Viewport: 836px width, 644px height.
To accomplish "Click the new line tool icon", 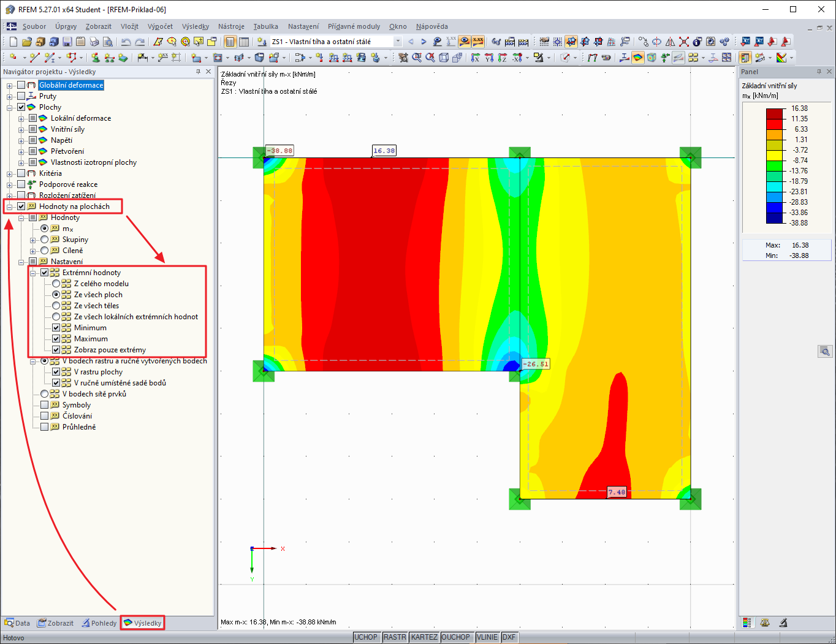I will (34, 58).
